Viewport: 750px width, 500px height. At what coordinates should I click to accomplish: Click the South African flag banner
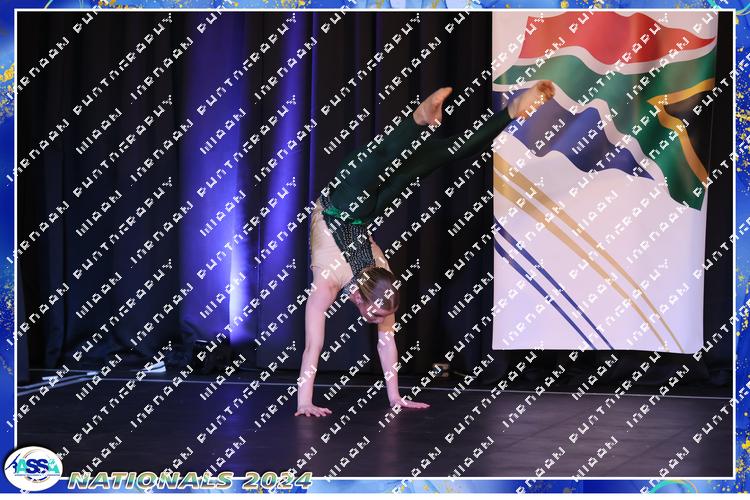point(605,182)
